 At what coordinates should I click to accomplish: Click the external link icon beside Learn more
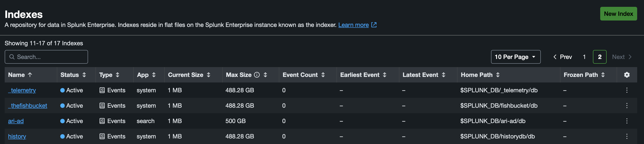point(374,25)
